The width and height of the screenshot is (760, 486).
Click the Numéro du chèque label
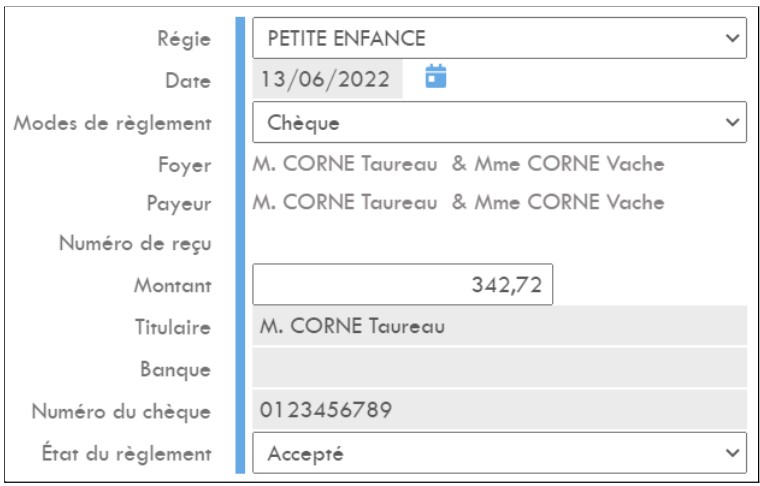pyautogui.click(x=121, y=412)
